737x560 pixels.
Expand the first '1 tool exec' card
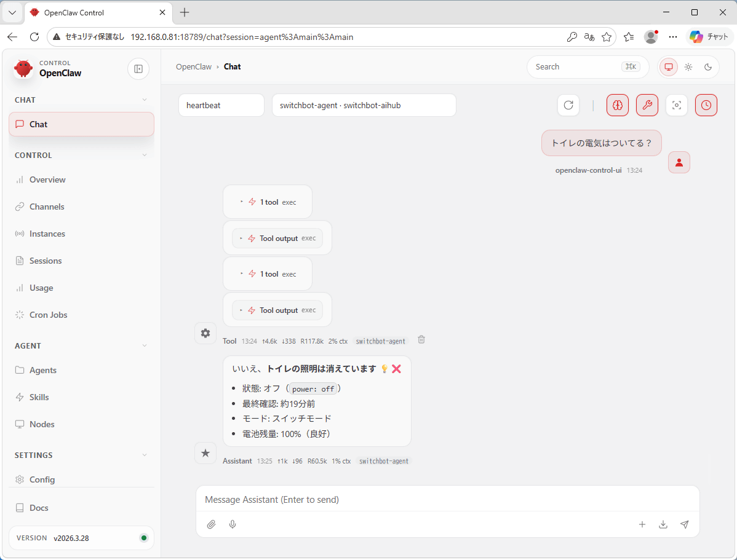click(268, 202)
